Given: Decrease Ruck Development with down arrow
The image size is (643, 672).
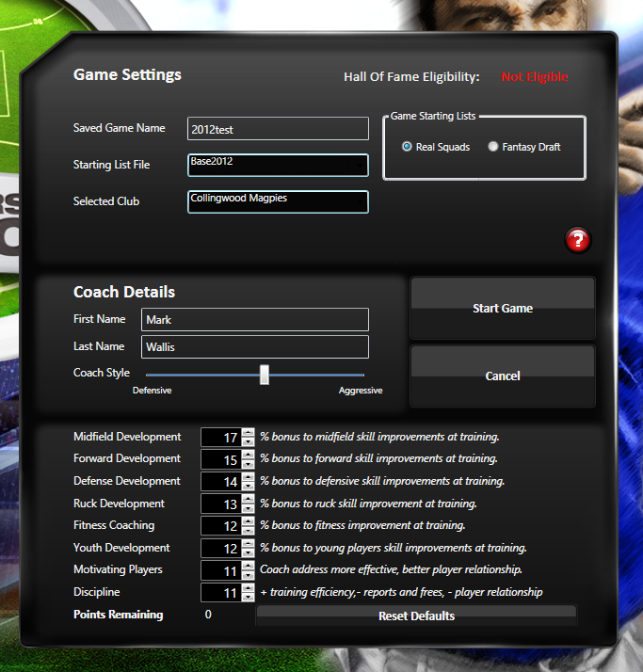Looking at the screenshot, I should click(249, 509).
